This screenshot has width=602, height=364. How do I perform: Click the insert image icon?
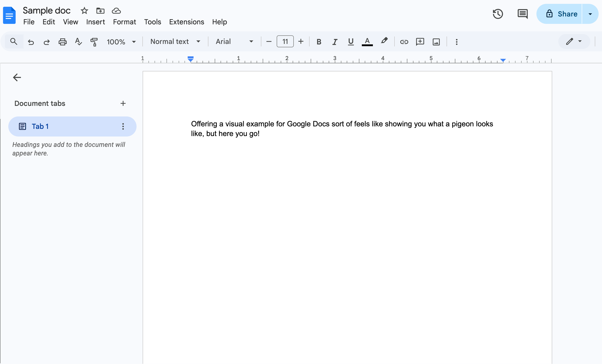point(436,42)
